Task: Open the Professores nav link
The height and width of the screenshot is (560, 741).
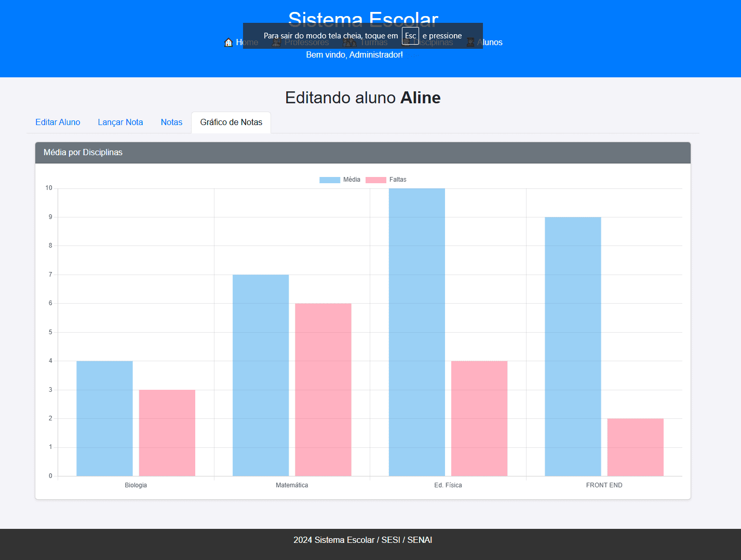Action: point(301,43)
